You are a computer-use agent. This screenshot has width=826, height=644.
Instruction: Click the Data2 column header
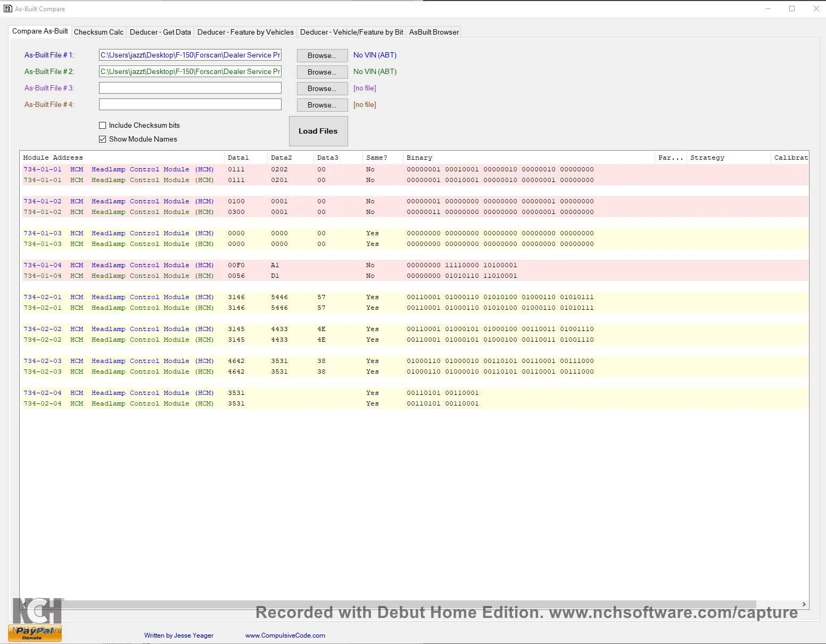290,158
